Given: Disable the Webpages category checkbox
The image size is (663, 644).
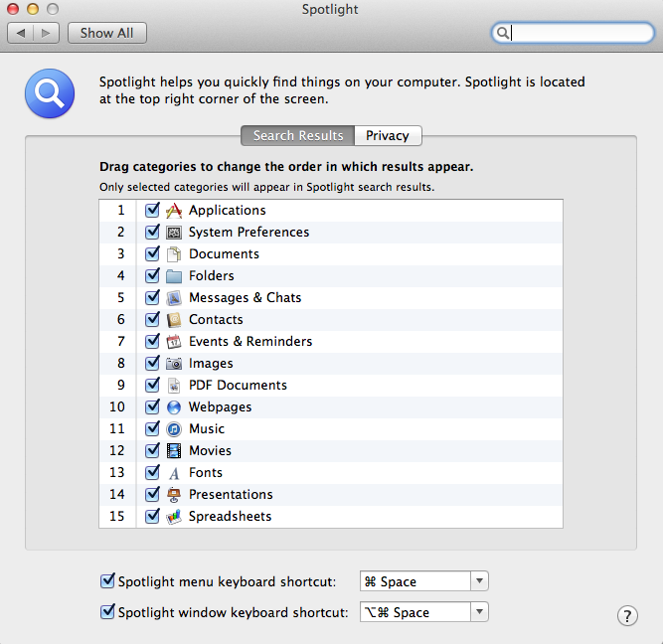Looking at the screenshot, I should (x=152, y=406).
